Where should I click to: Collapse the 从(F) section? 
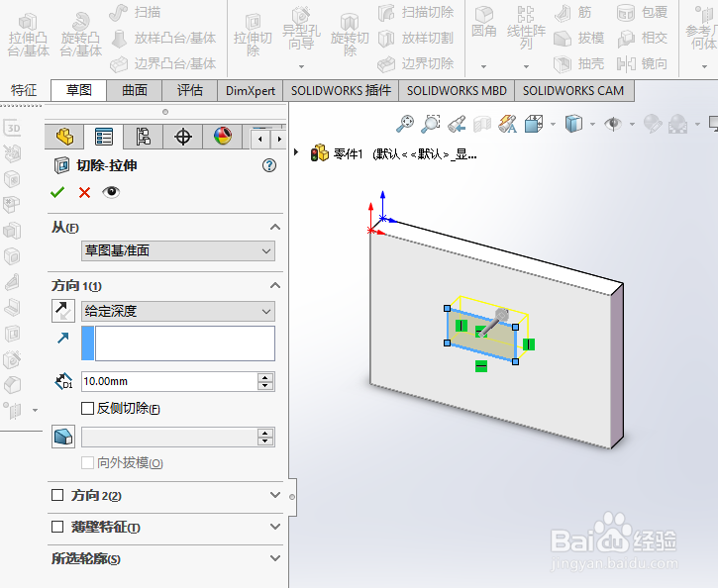point(274,227)
